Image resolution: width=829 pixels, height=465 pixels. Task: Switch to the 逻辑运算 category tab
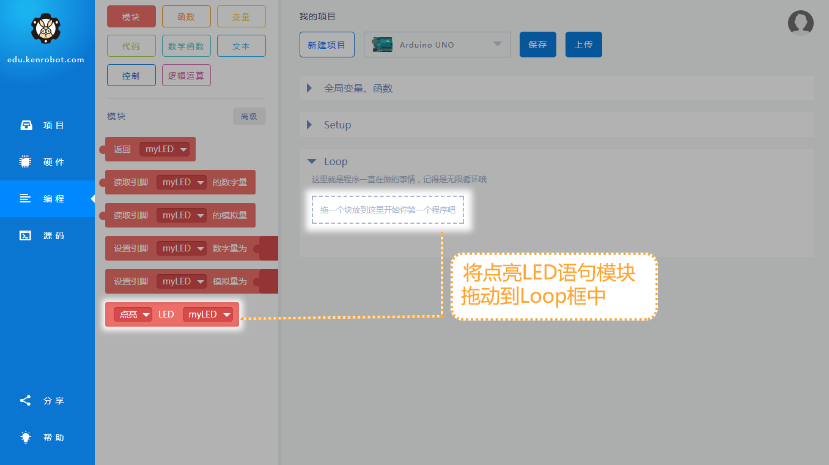click(x=186, y=75)
